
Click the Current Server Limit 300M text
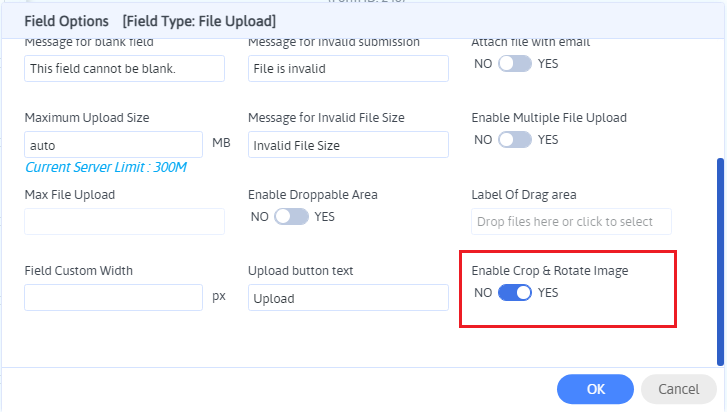coord(106,167)
